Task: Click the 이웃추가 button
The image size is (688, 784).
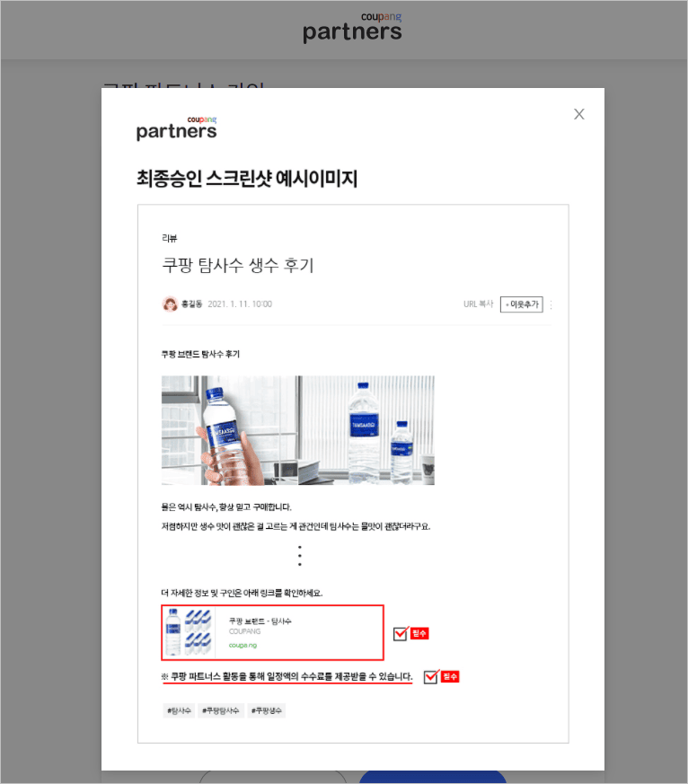Action: 522,304
